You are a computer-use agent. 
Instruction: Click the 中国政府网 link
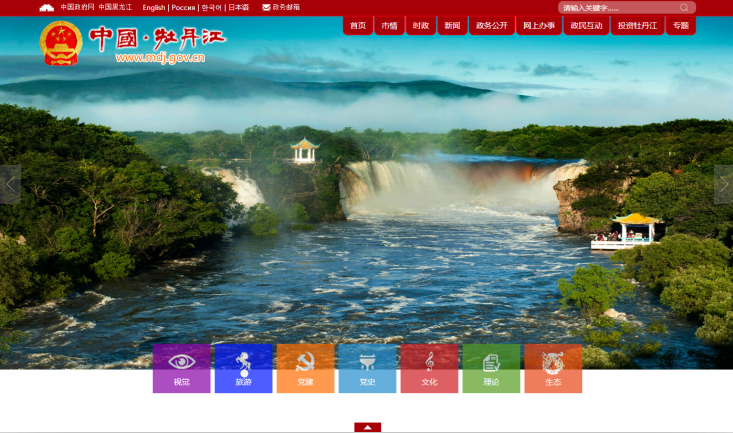point(76,7)
